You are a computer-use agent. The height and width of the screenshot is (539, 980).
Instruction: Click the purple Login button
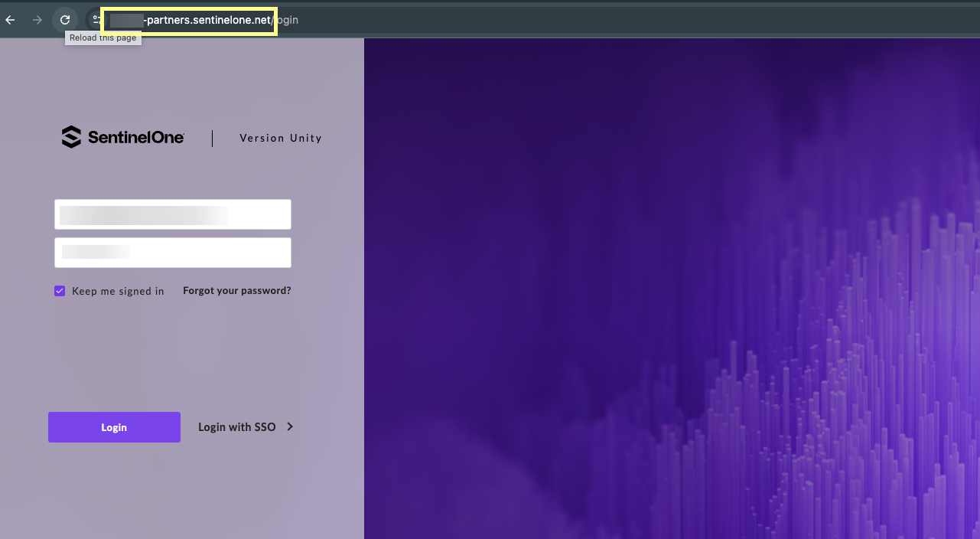[x=114, y=427]
